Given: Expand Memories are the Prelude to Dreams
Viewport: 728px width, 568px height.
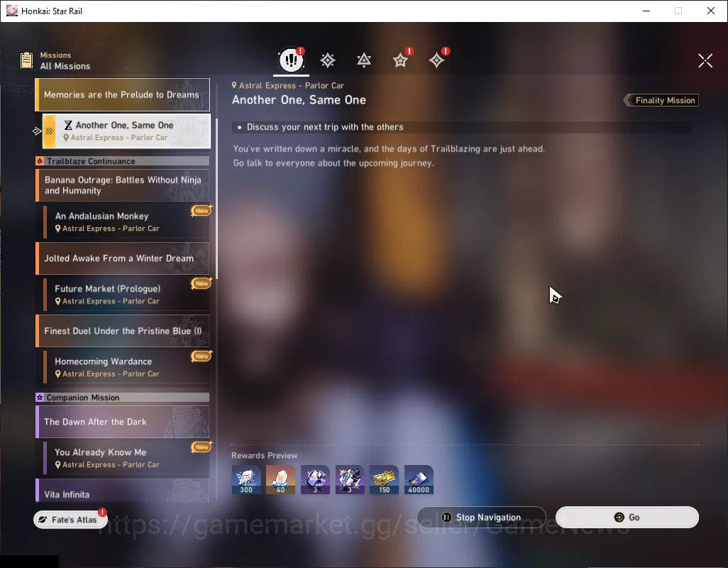Looking at the screenshot, I should pyautogui.click(x=123, y=94).
